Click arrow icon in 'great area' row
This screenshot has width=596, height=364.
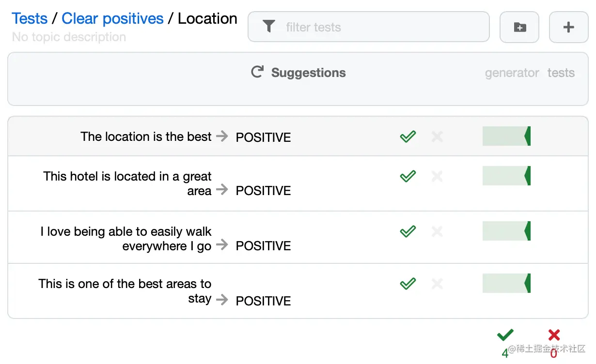coord(222,190)
